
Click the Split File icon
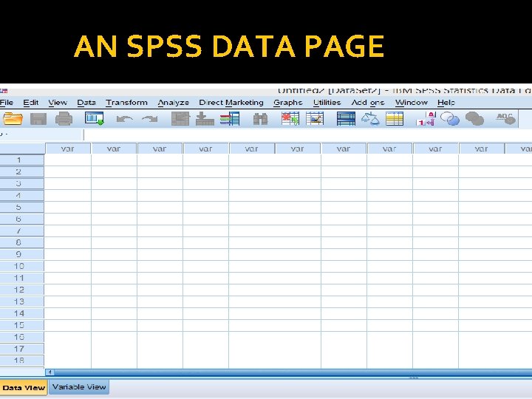coord(346,119)
